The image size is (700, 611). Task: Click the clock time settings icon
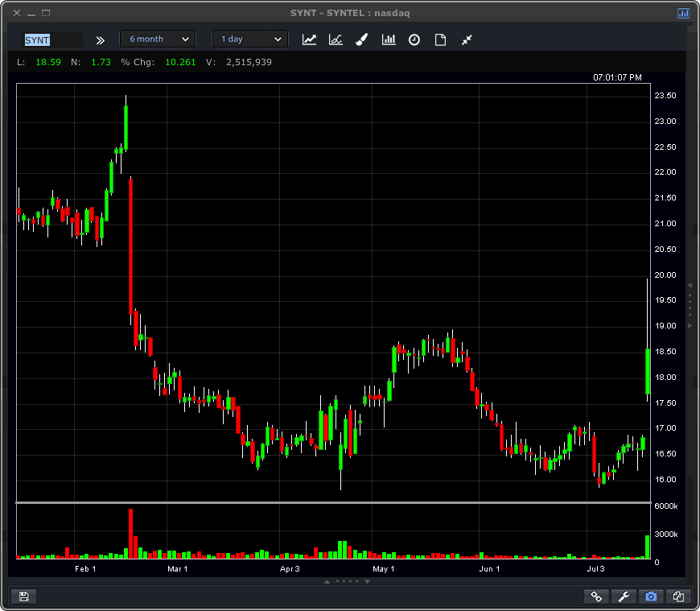pos(414,39)
